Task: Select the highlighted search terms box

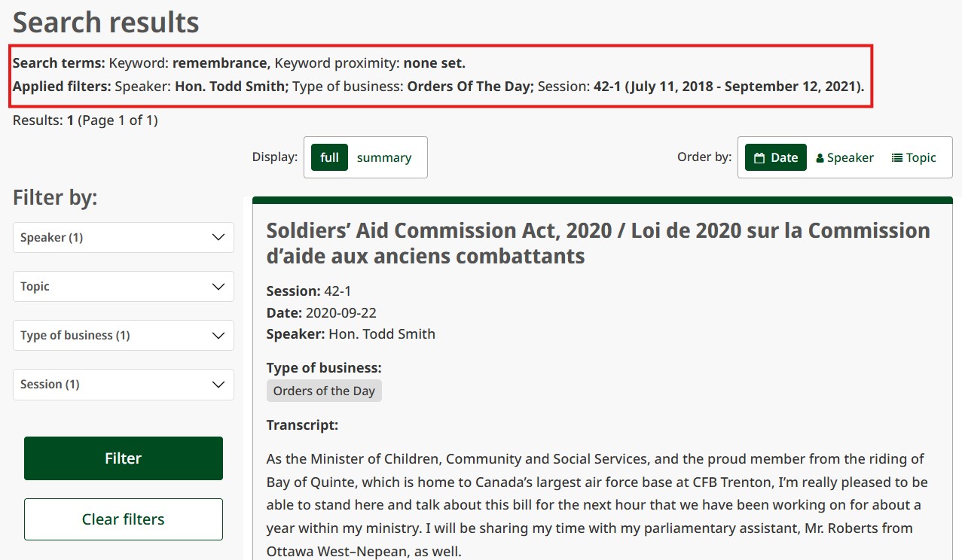Action: point(441,74)
